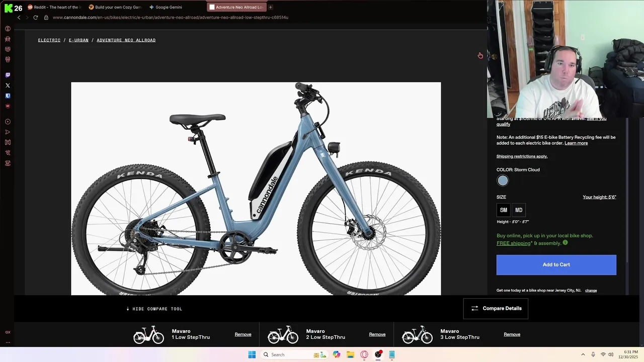Open Windows Start menu

pyautogui.click(x=252, y=354)
